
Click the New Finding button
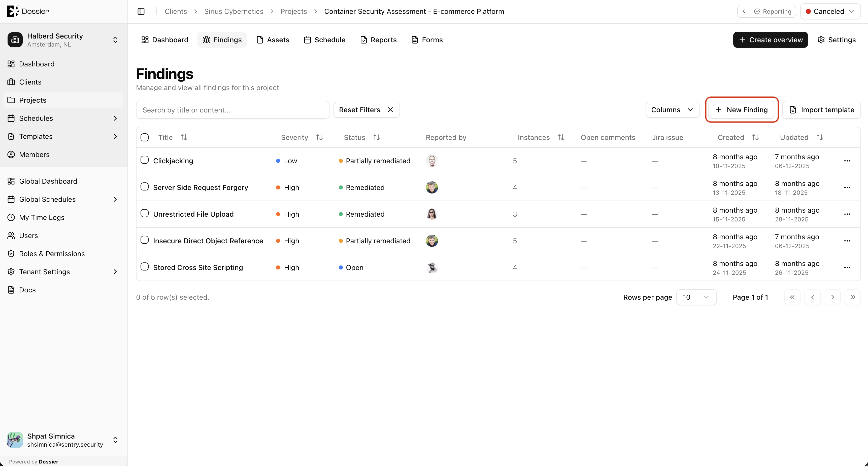point(741,110)
